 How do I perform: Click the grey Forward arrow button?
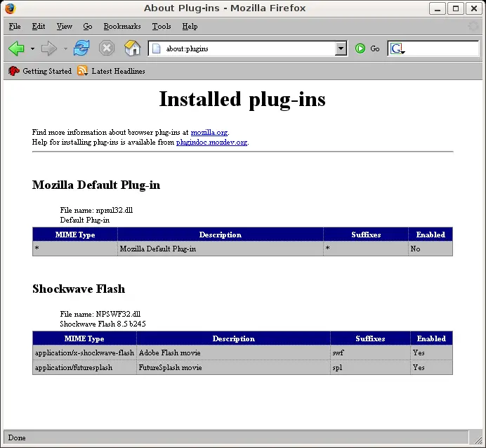coord(49,48)
